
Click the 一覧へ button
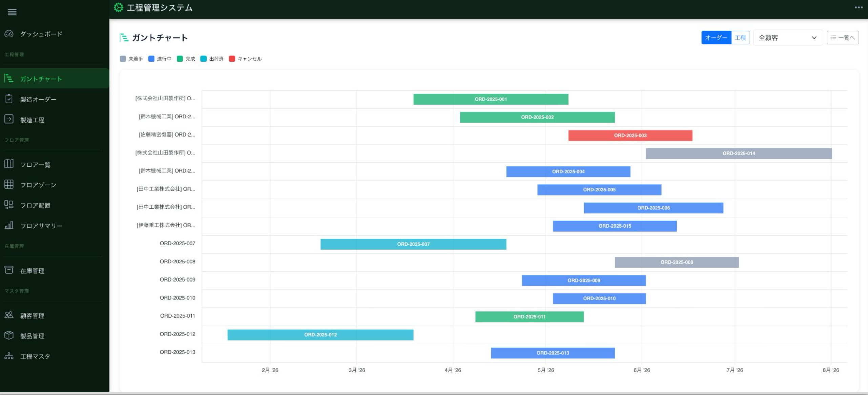pos(843,38)
